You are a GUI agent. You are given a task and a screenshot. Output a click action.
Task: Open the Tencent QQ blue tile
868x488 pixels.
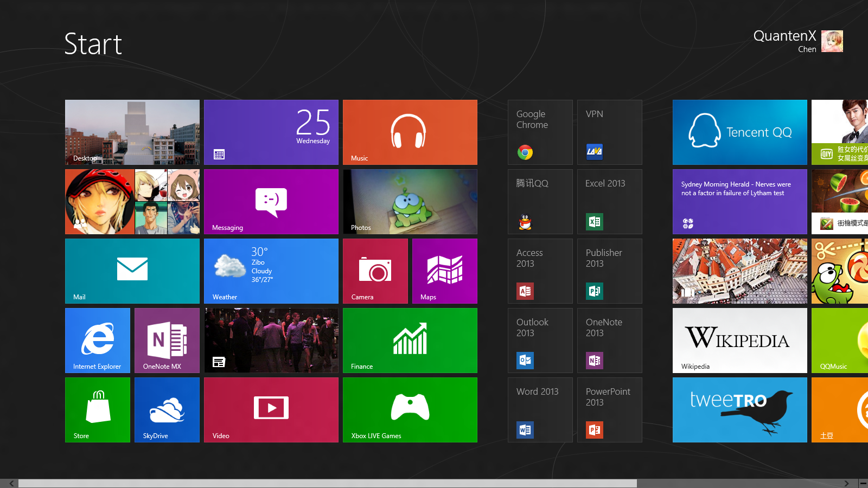tap(740, 132)
